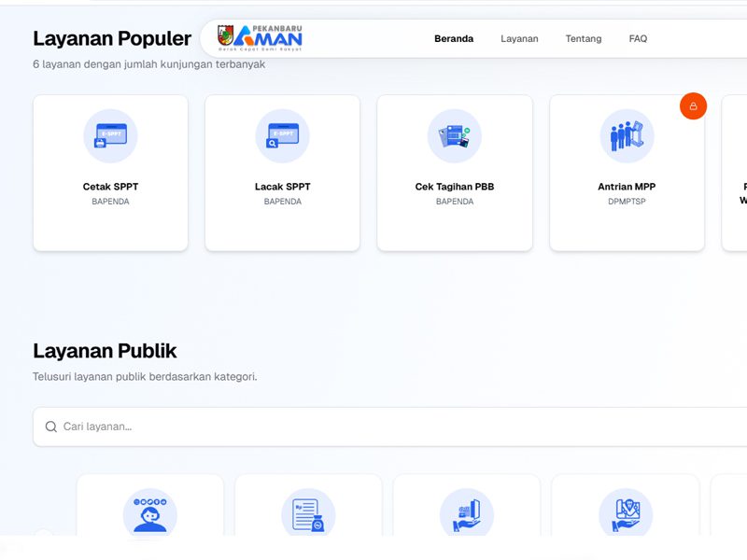
Task: Click the orange lock badge
Action: coord(693,106)
